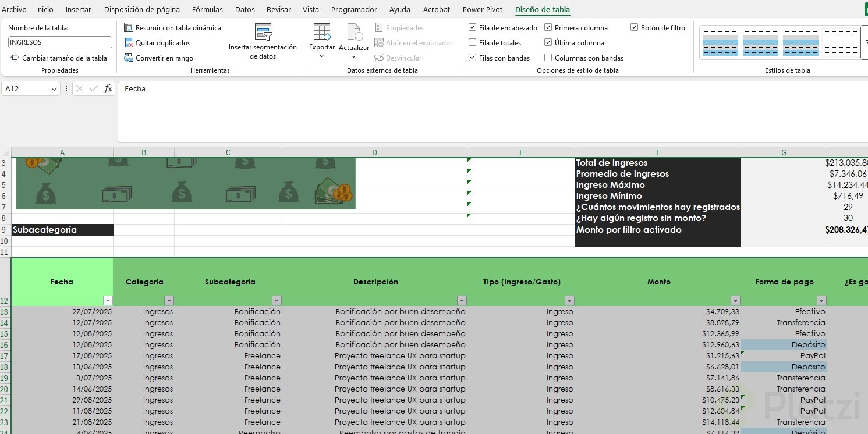Click the Ingreso Máximo label cell
Image resolution: width=868 pixels, height=434 pixels.
point(657,185)
